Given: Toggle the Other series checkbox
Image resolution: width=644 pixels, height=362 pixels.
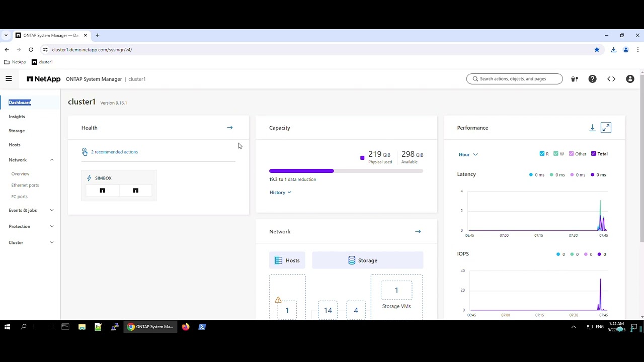Looking at the screenshot, I should tap(571, 154).
